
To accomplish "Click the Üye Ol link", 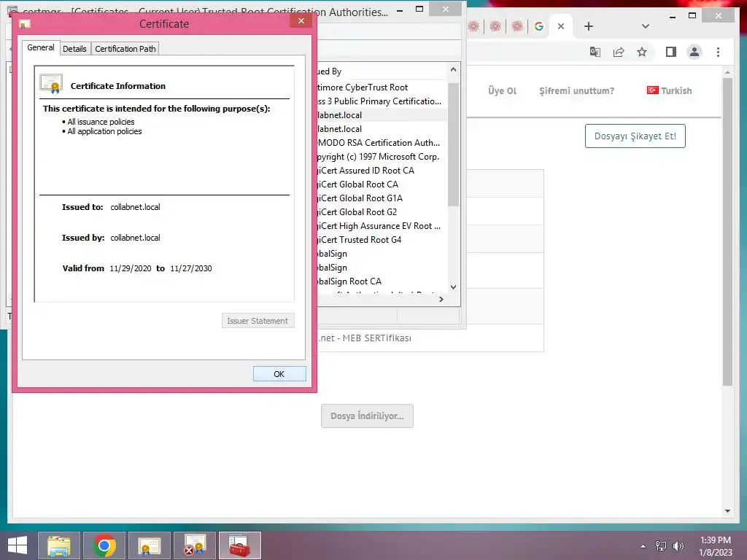I will pos(502,90).
